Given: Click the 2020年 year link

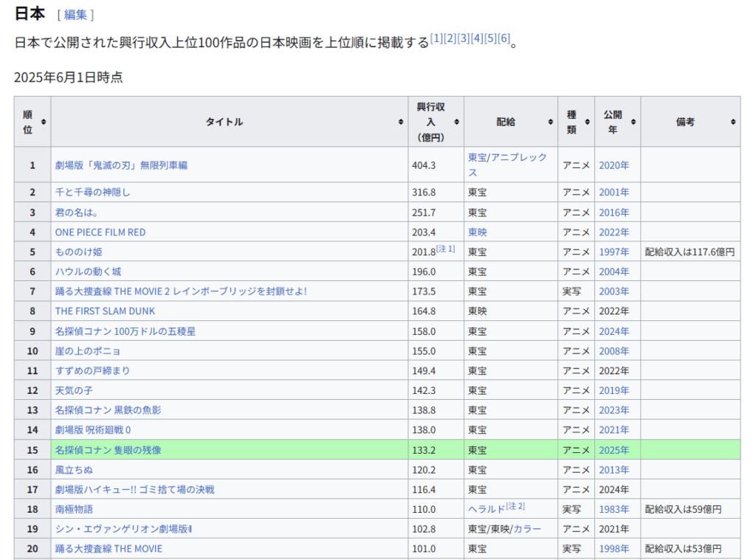Looking at the screenshot, I should point(614,165).
